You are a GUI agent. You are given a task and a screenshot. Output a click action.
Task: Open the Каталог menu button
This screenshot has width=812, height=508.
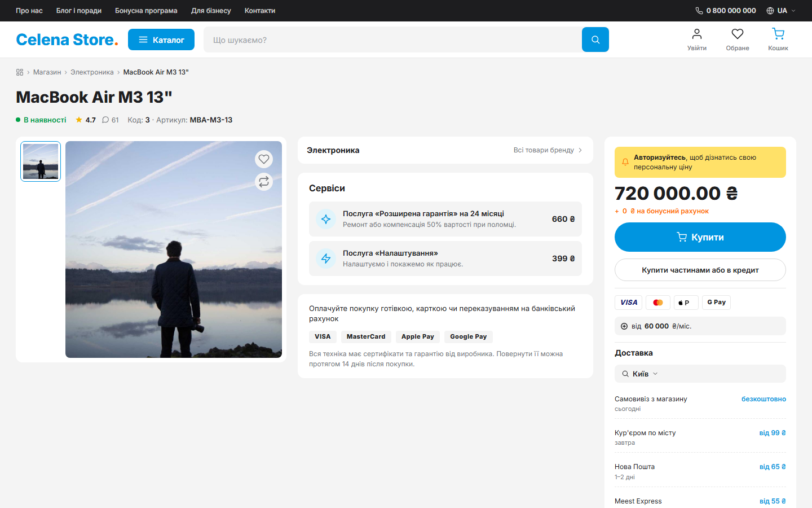(x=161, y=40)
